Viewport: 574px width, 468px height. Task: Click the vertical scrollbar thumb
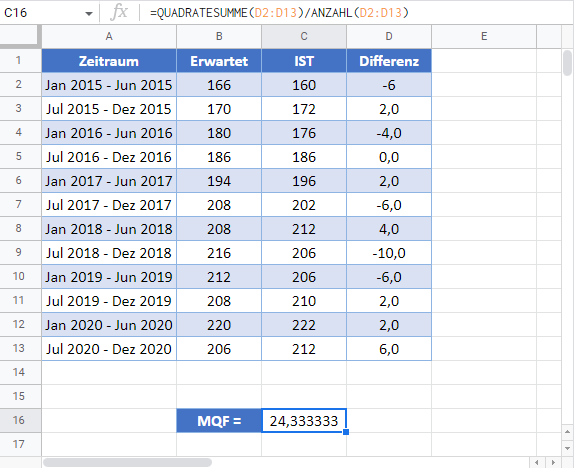click(x=567, y=63)
